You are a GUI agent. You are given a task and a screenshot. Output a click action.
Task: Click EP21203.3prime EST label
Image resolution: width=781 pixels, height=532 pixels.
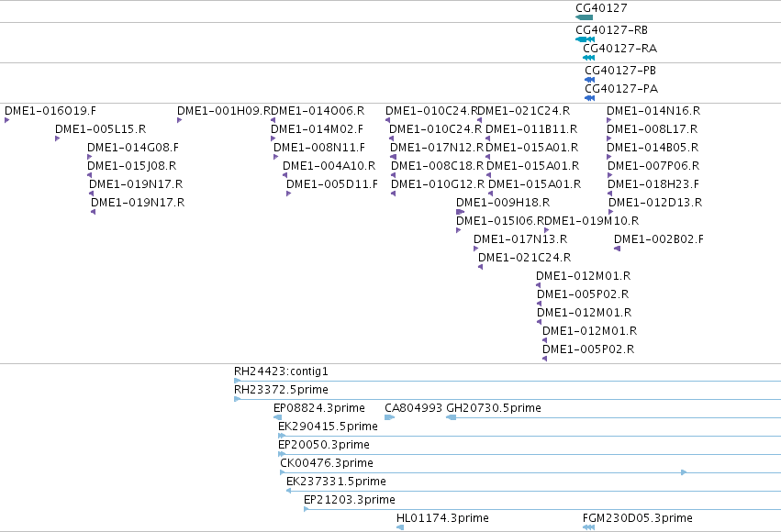pyautogui.click(x=350, y=500)
